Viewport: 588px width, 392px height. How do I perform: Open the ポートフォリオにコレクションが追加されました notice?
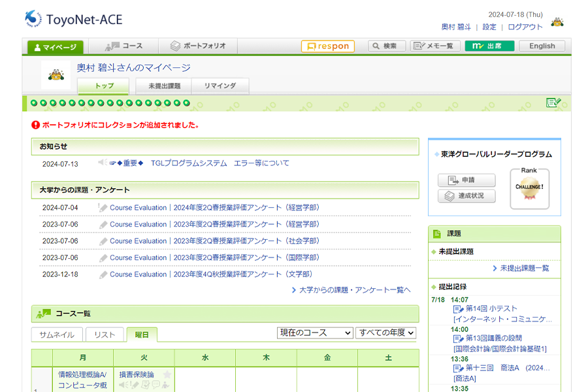point(120,125)
